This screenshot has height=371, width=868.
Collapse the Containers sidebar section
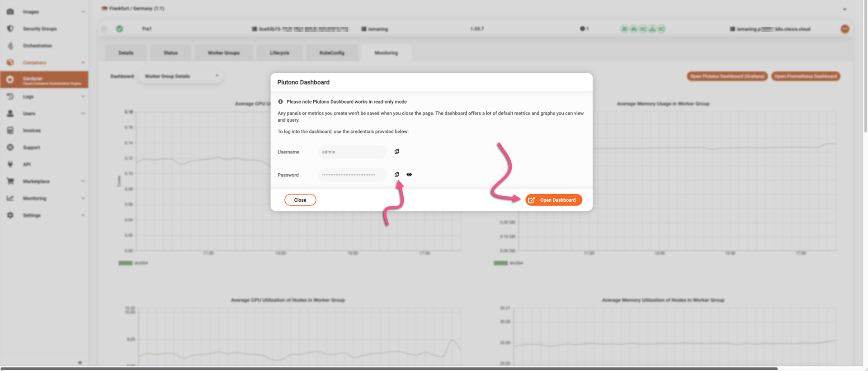(x=83, y=62)
